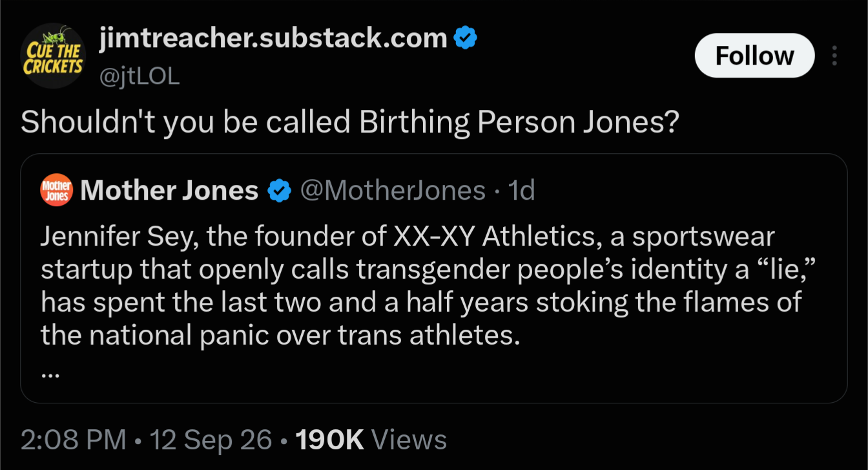Click the 12 Sep 26 date
868x470 pixels.
211,440
